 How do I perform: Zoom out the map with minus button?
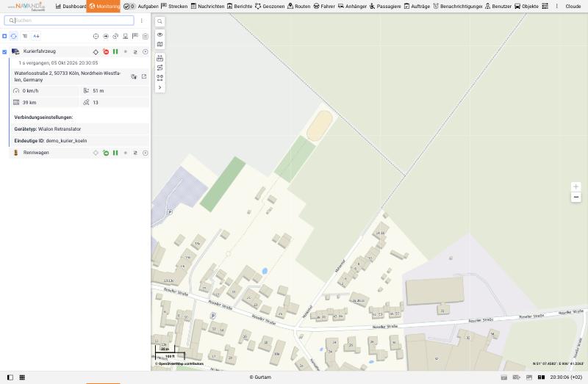click(x=576, y=197)
